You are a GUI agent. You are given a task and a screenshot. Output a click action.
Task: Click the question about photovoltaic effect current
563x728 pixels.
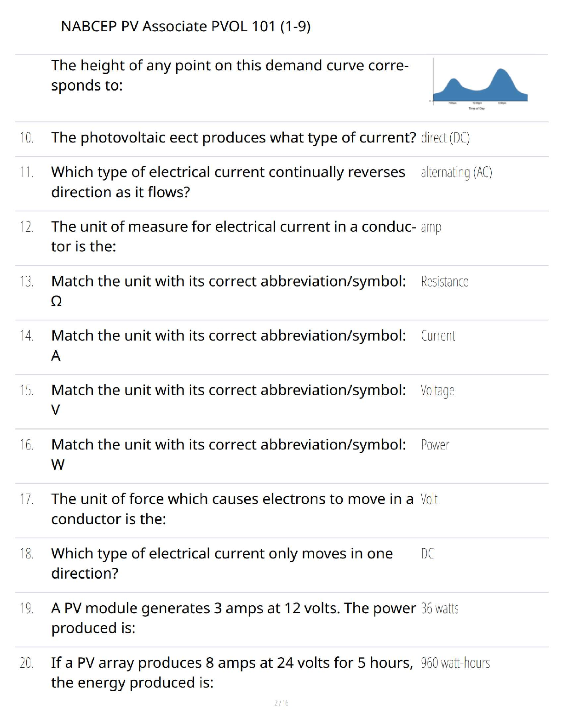[233, 138]
